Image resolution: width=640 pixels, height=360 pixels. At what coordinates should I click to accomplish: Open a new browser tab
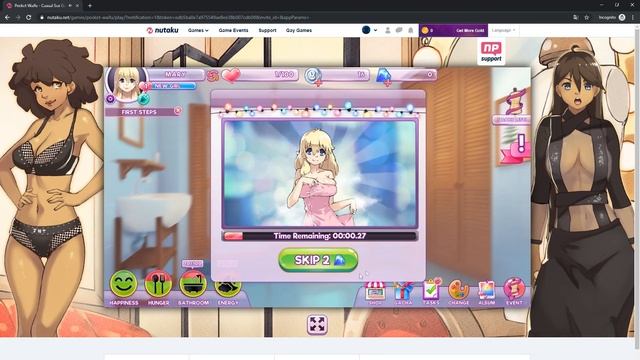pyautogui.click(x=90, y=6)
